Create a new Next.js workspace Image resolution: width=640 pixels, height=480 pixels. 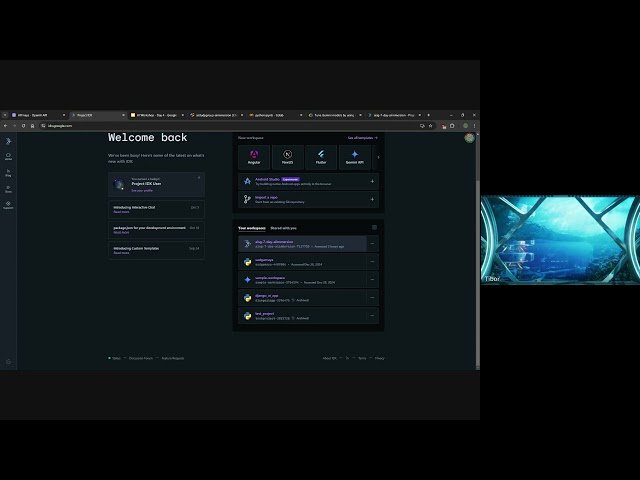click(x=287, y=157)
